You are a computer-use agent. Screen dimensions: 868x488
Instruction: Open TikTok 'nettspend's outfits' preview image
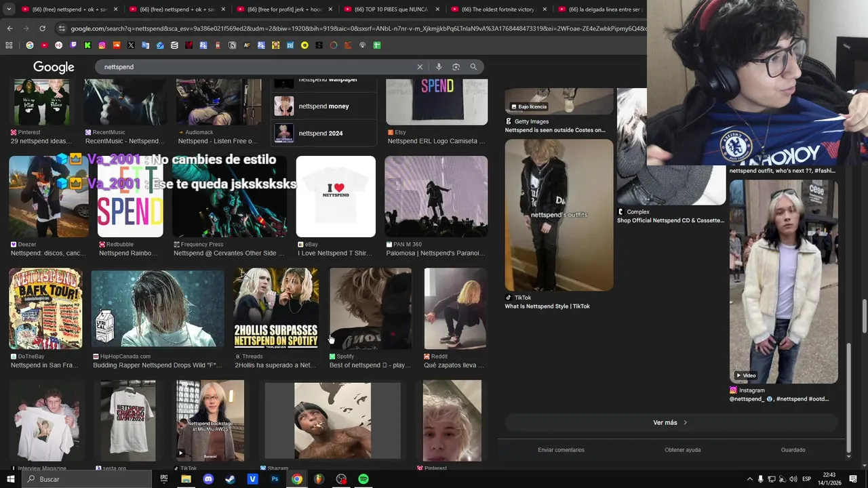(x=559, y=215)
